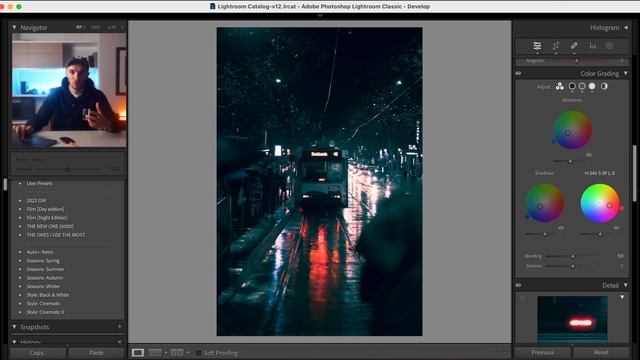Image resolution: width=640 pixels, height=360 pixels.
Task: Adjust the Midtones luminance slider
Action: 571,161
